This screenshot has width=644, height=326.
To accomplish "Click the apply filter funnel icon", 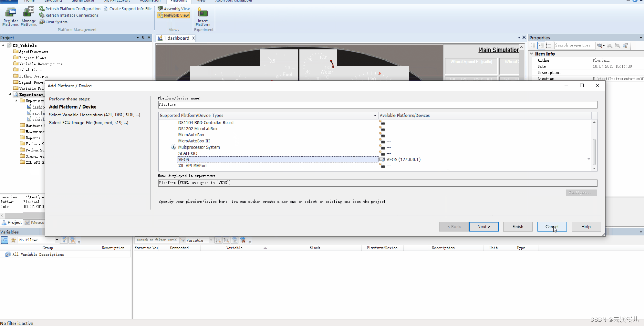I will (x=64, y=240).
